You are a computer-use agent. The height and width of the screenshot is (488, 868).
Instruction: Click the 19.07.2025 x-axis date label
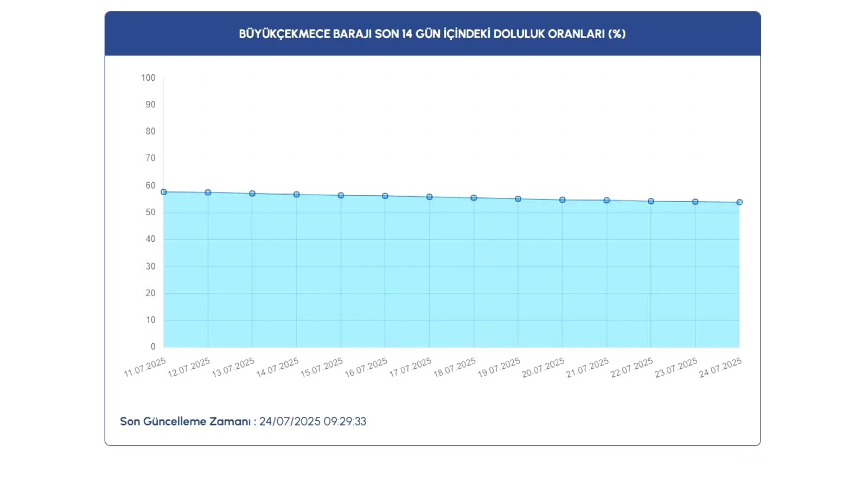click(x=499, y=368)
